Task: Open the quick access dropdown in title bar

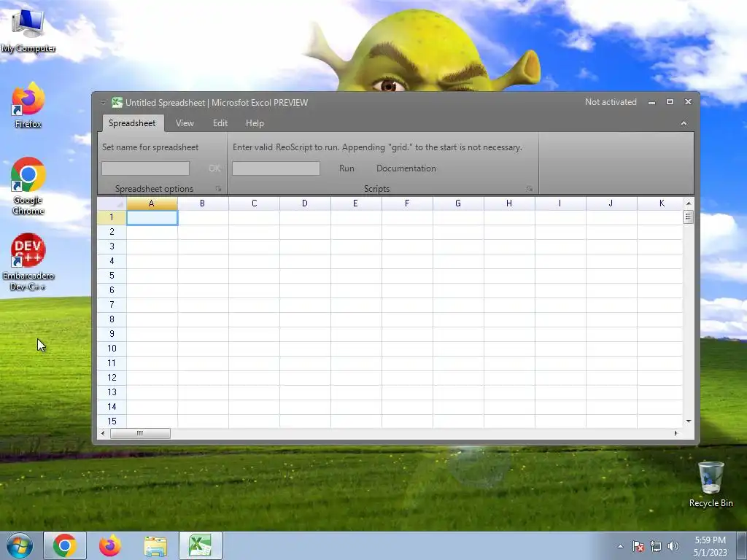Action: click(103, 102)
